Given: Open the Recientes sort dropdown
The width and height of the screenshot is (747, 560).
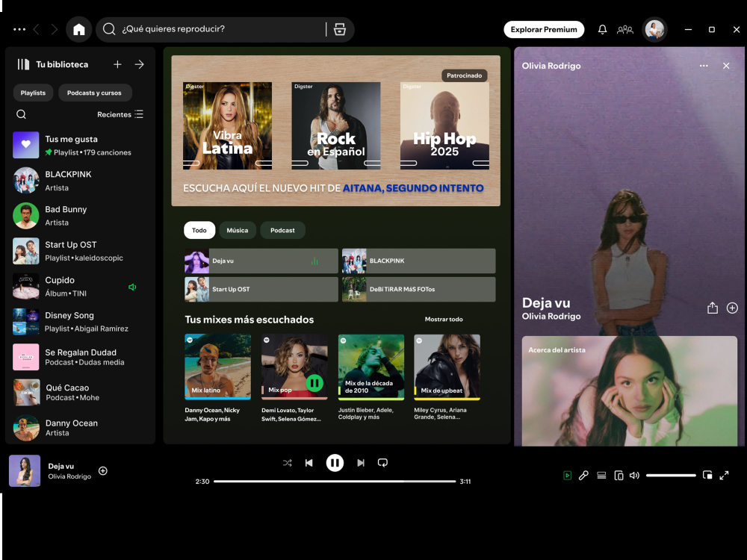Looking at the screenshot, I should click(x=120, y=114).
